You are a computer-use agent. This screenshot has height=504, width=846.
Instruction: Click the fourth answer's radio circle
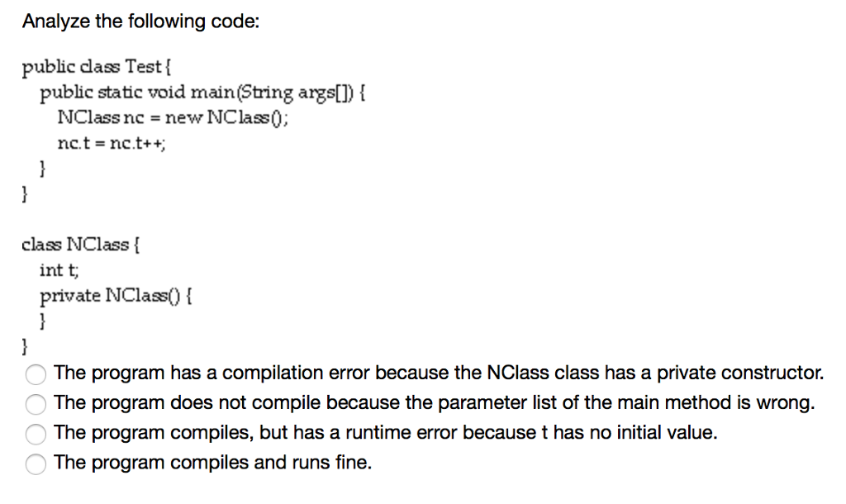[x=35, y=464]
